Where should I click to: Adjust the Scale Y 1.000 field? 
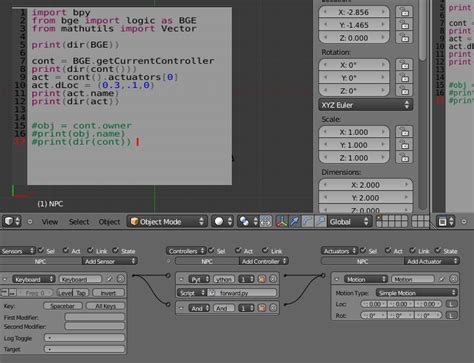click(354, 145)
